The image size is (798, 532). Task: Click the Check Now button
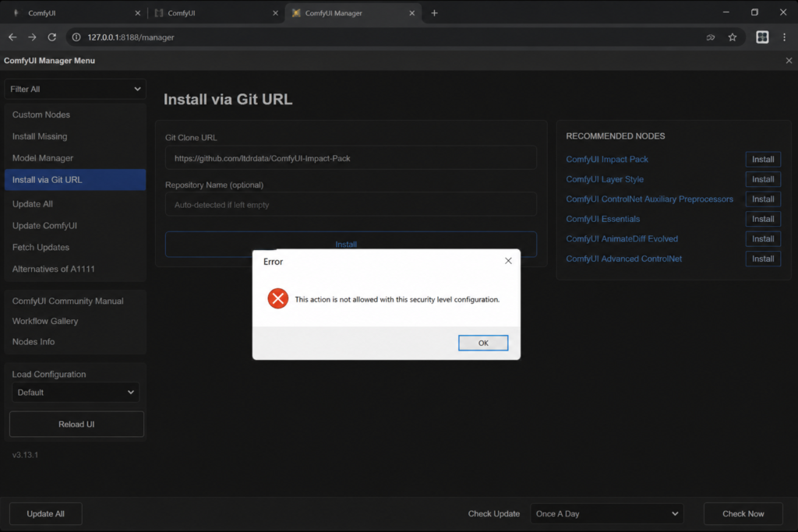pos(743,513)
